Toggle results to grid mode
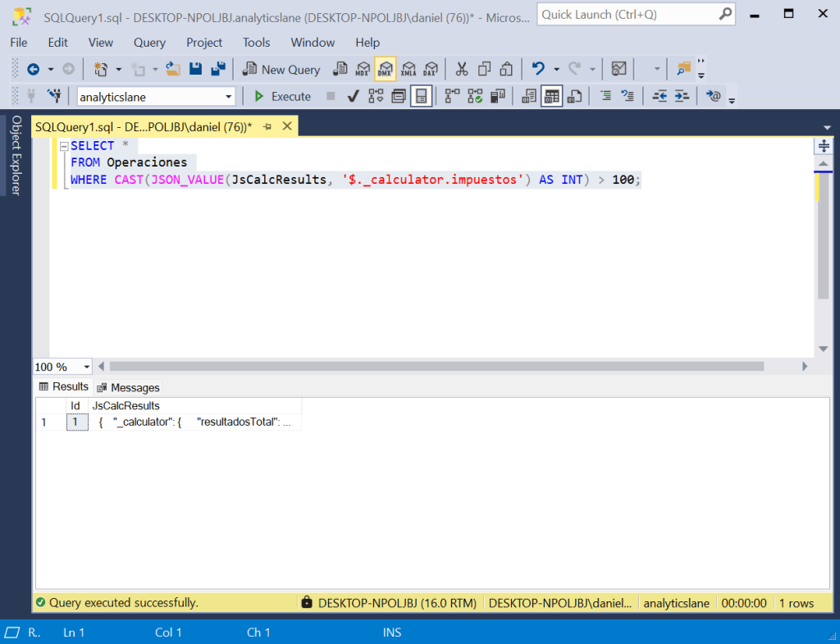 [551, 95]
